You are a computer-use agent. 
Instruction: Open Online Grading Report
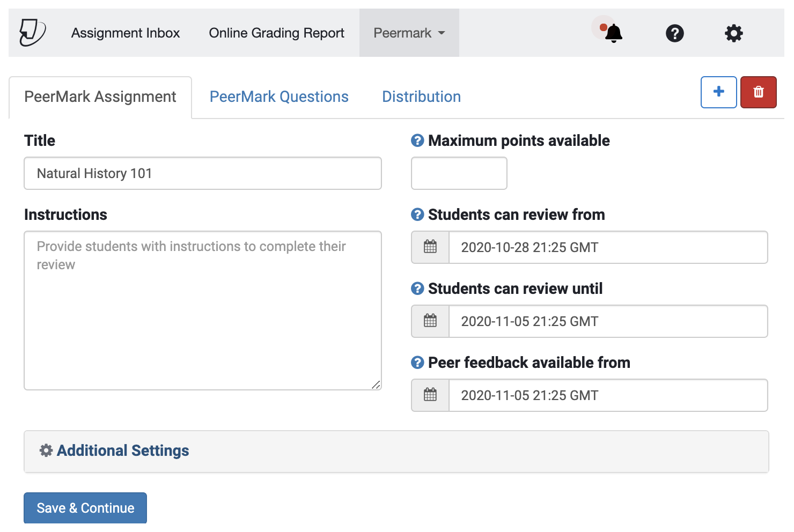click(x=277, y=33)
